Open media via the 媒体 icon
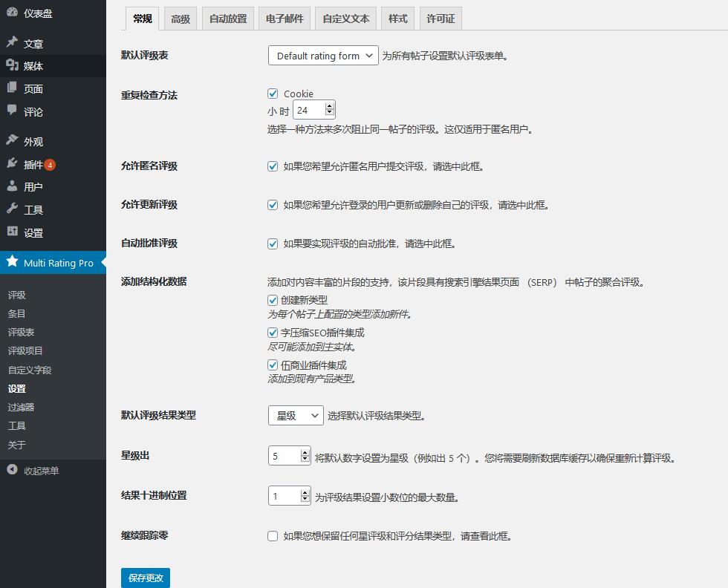728x588 pixels. pyautogui.click(x=12, y=66)
